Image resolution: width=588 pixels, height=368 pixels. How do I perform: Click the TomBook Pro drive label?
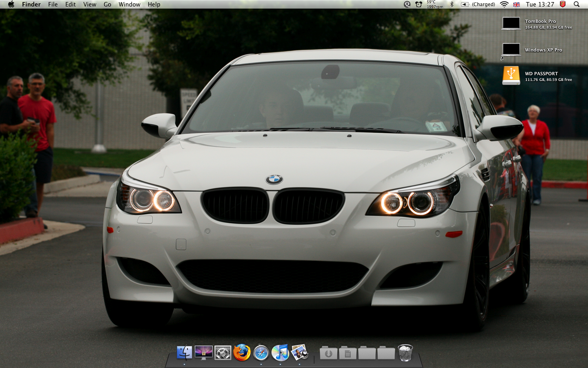click(x=541, y=21)
